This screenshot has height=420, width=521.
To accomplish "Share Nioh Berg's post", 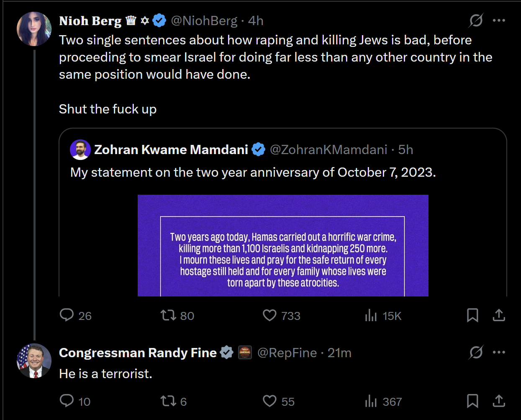I will [499, 315].
